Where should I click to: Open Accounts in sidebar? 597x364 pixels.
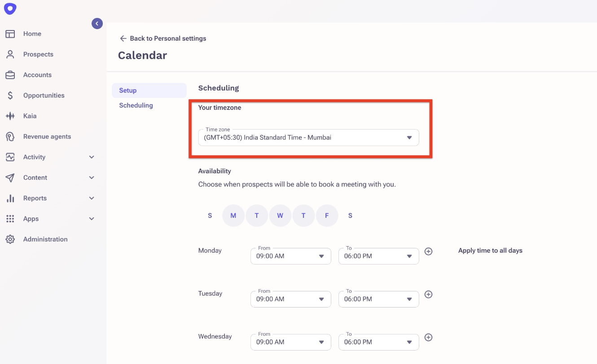click(x=37, y=75)
